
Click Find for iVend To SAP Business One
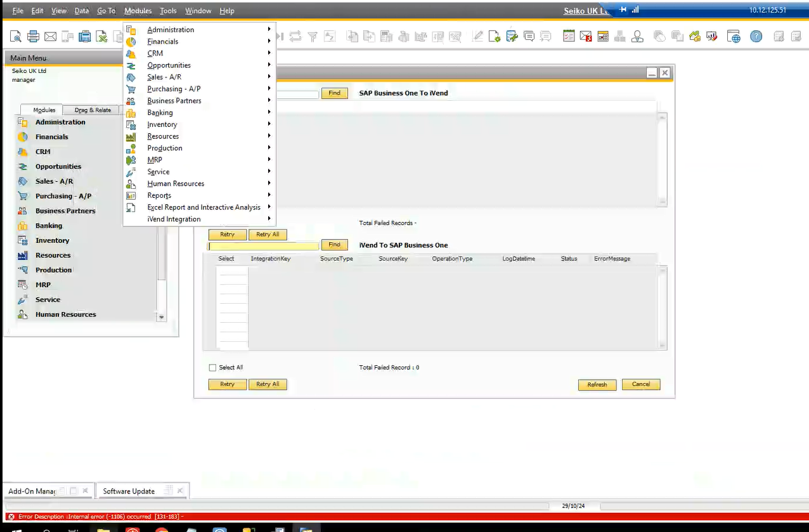coord(335,245)
